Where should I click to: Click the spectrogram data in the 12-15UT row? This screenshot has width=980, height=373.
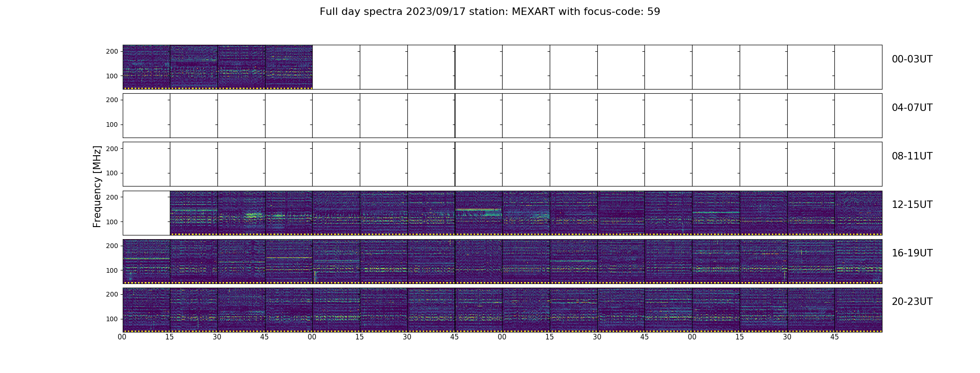[x=526, y=213]
